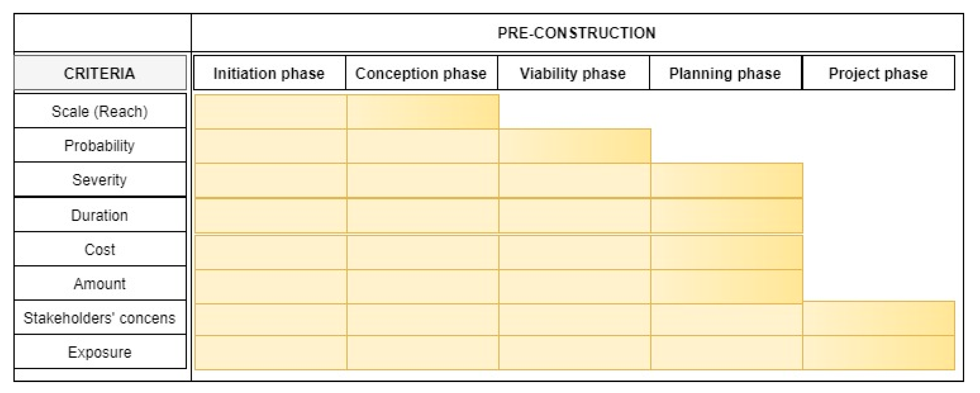
Task: Choose the Viability phase column header
Action: tap(573, 73)
